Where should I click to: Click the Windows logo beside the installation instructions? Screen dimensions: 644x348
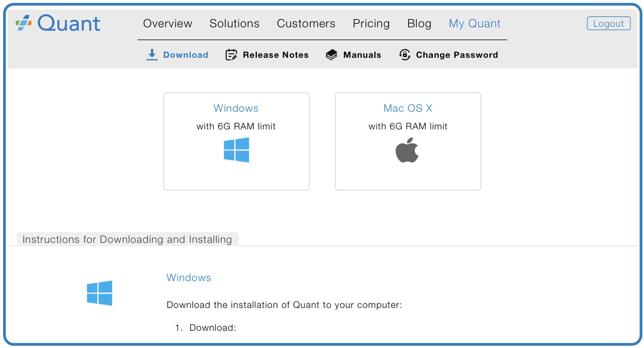click(x=100, y=293)
